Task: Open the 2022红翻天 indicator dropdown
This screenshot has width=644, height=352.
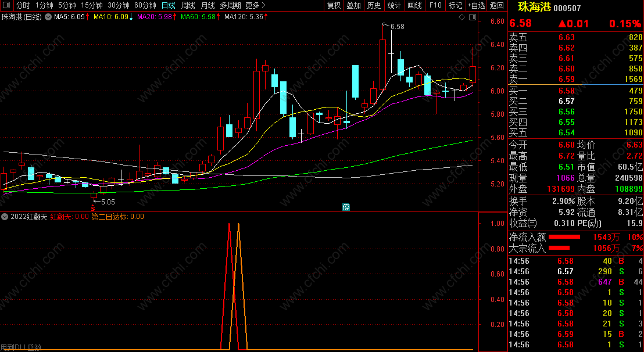Action: tap(5, 217)
